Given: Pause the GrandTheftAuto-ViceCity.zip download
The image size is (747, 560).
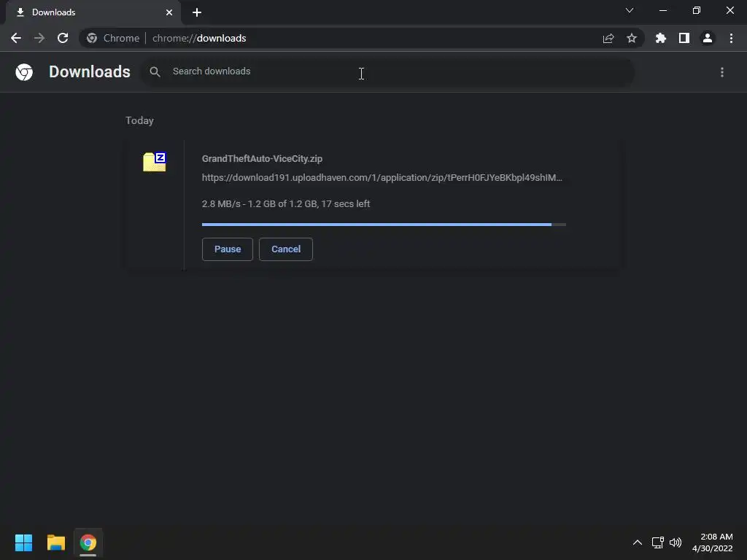Looking at the screenshot, I should [228, 249].
